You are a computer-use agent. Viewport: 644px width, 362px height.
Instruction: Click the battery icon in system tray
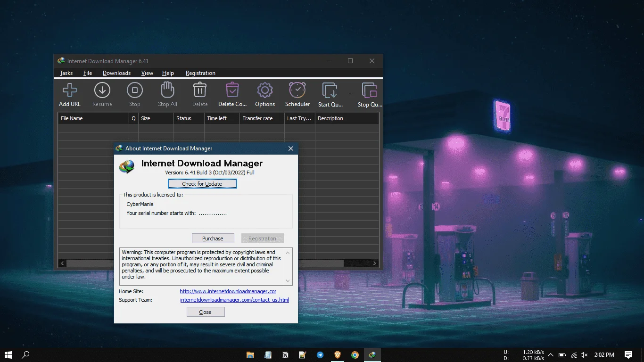tap(562, 355)
